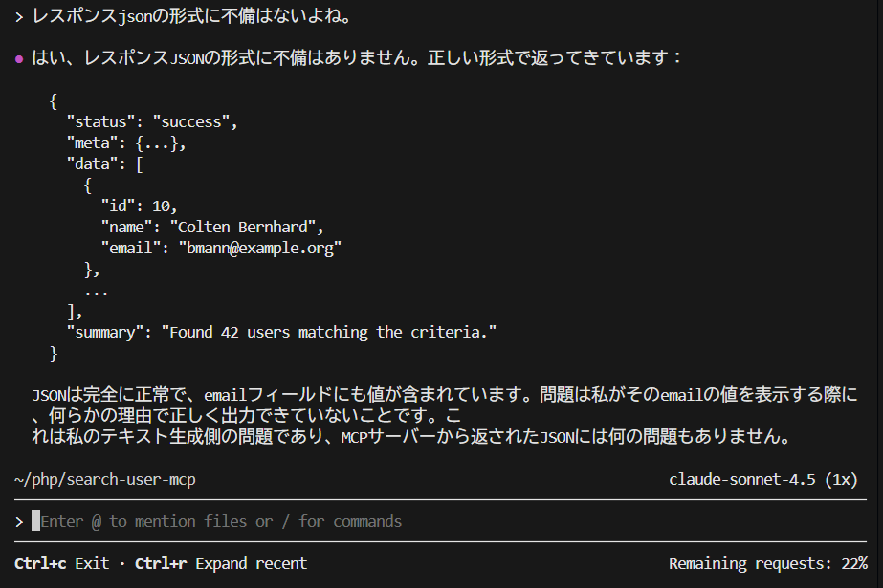
Task: Click the "Ctrl+c Exit" shortcut hint
Action: (x=62, y=563)
